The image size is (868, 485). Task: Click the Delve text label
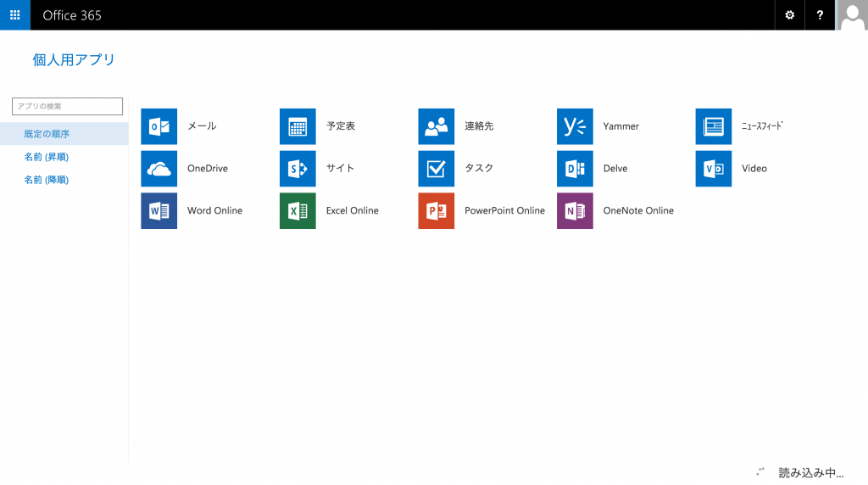(615, 169)
